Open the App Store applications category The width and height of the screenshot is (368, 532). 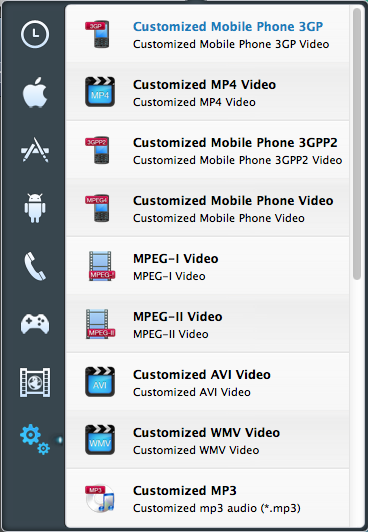(x=35, y=150)
